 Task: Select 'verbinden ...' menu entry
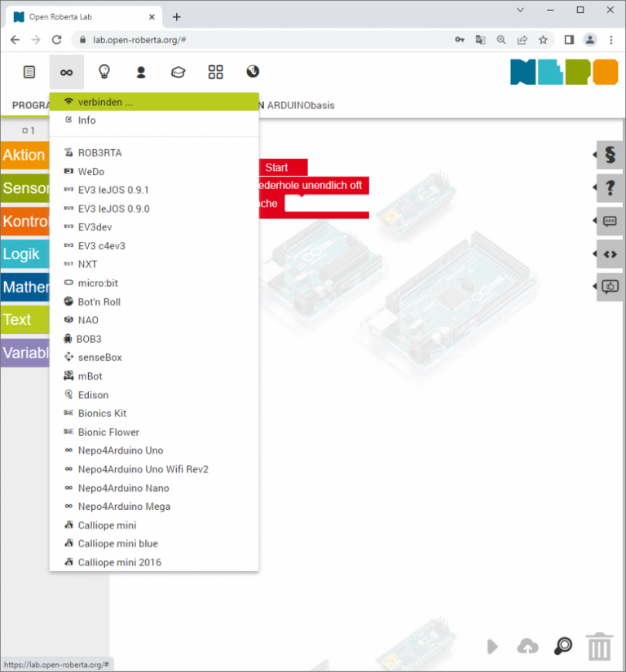coord(154,102)
